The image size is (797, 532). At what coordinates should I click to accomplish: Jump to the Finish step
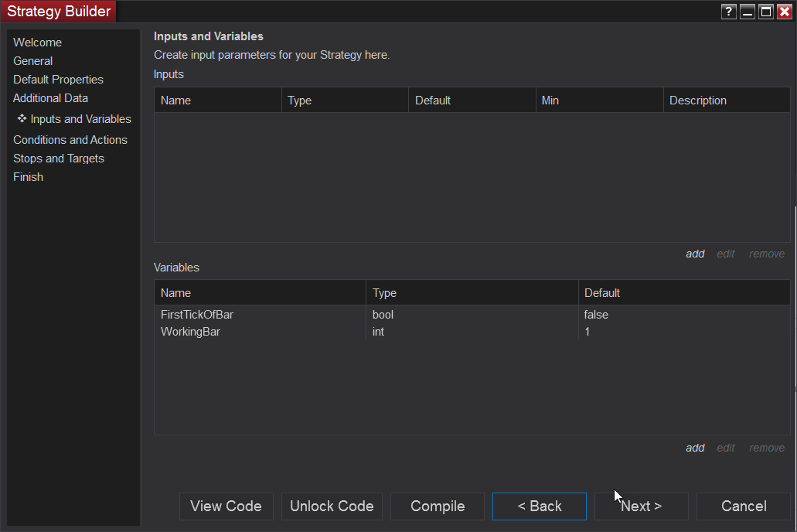28,177
